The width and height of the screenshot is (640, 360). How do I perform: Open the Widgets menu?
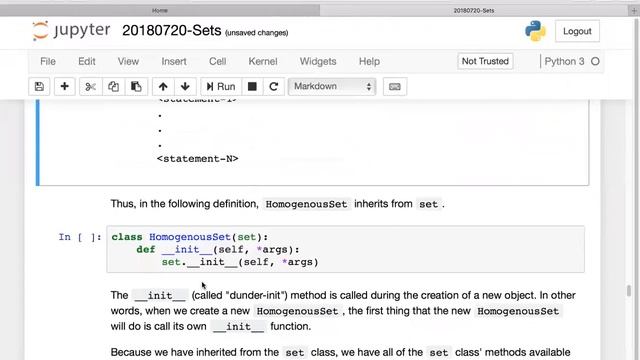pyautogui.click(x=318, y=61)
